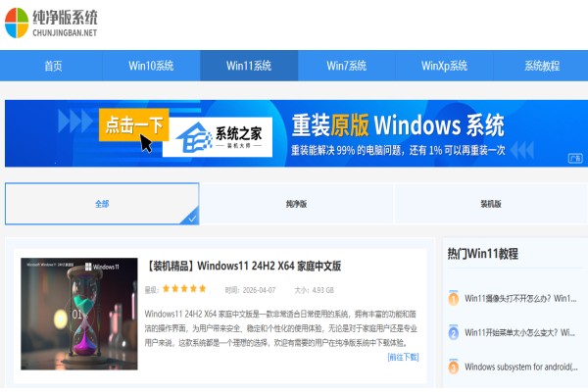Open 【装机精品】Windows11 24H2 X64 家庭中文版 title

point(243,266)
